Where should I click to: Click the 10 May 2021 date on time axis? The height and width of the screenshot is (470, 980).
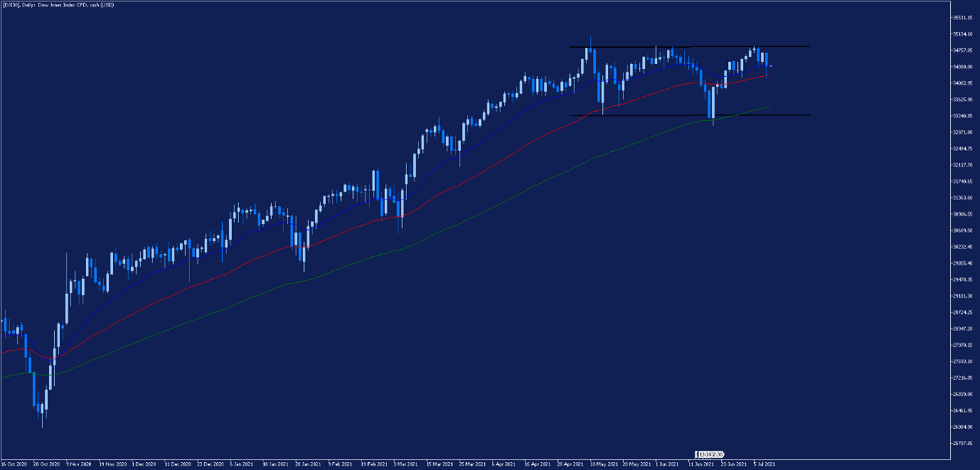[604, 463]
